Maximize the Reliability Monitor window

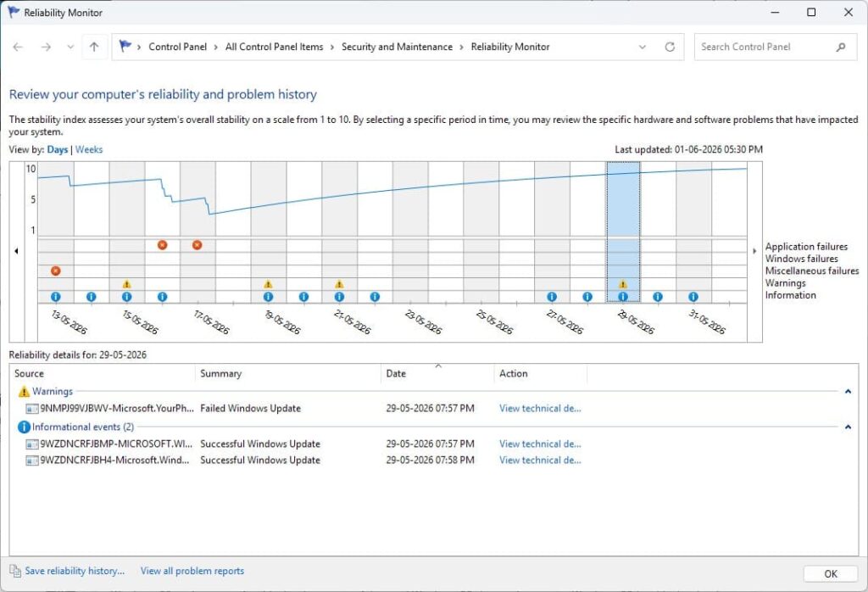coord(811,12)
